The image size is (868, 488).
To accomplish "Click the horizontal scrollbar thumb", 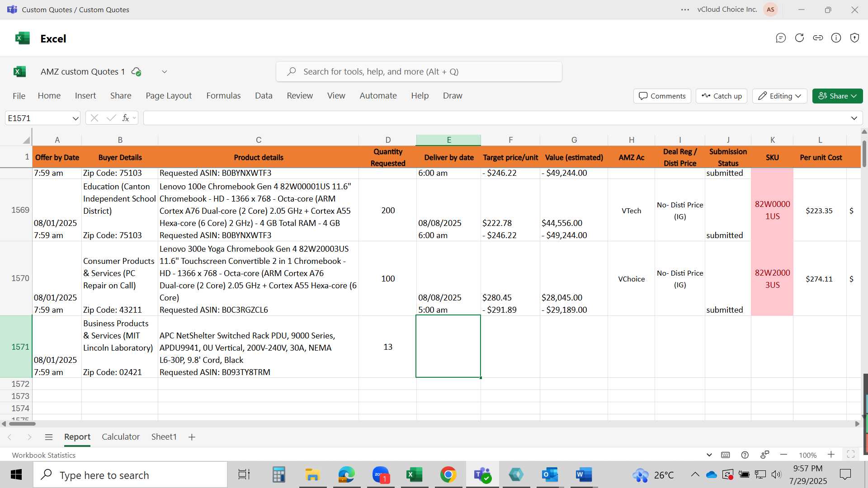I will point(22,424).
